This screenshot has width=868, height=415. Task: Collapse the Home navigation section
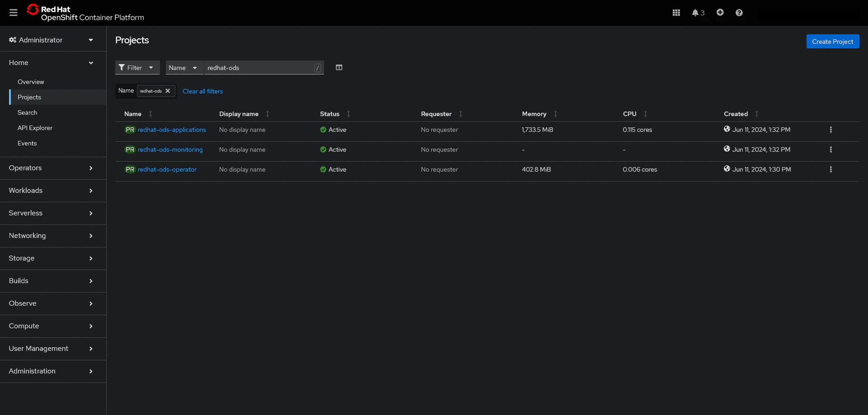click(x=53, y=63)
